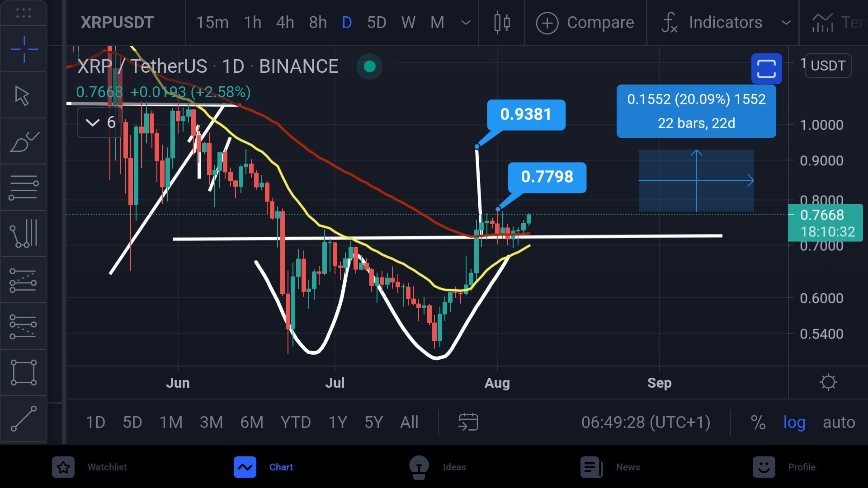Select rectangle shape drawing tool

24,372
